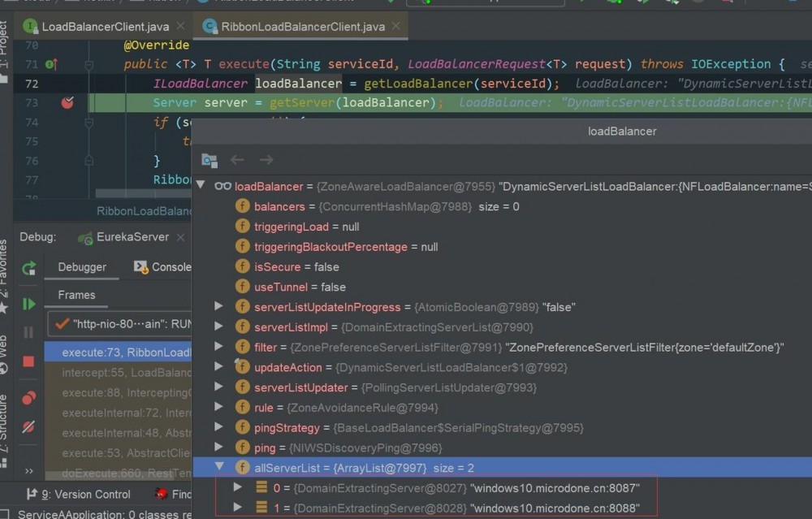
Task: View breakpoints with double red circle icon
Action: [x=29, y=398]
